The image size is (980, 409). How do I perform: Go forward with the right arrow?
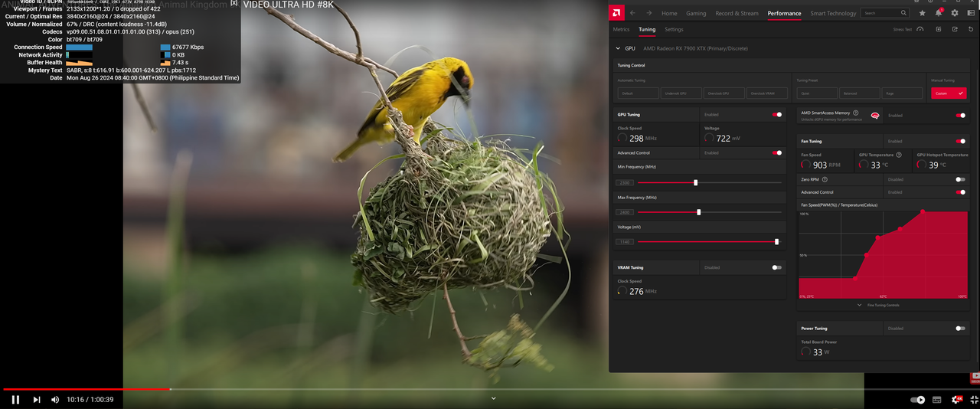(x=649, y=13)
